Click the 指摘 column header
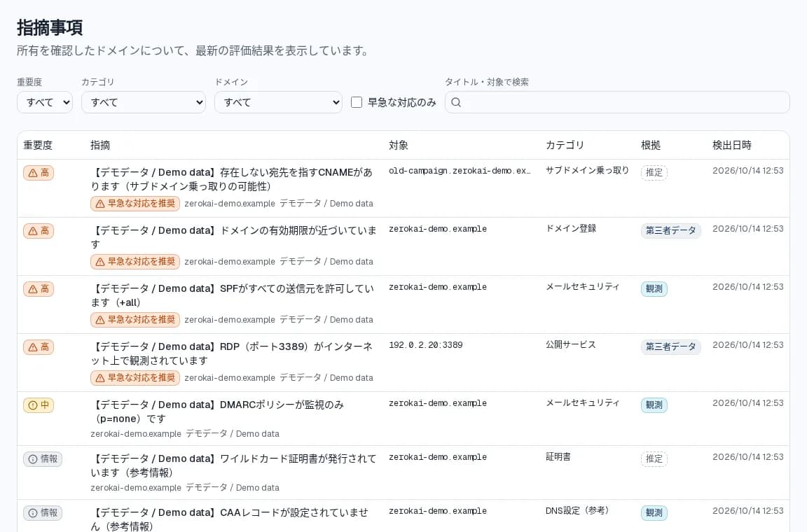The width and height of the screenshot is (807, 532). pyautogui.click(x=100, y=145)
